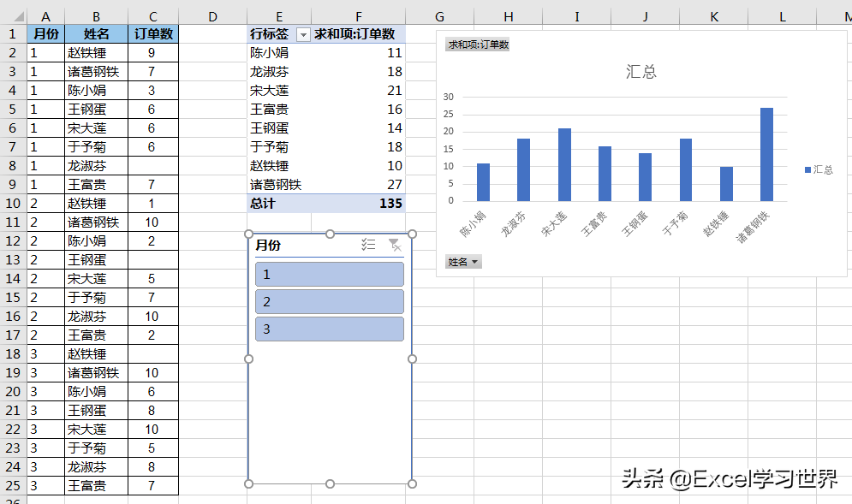This screenshot has height=504, width=852.
Task: Select column F header
Action: click(358, 17)
